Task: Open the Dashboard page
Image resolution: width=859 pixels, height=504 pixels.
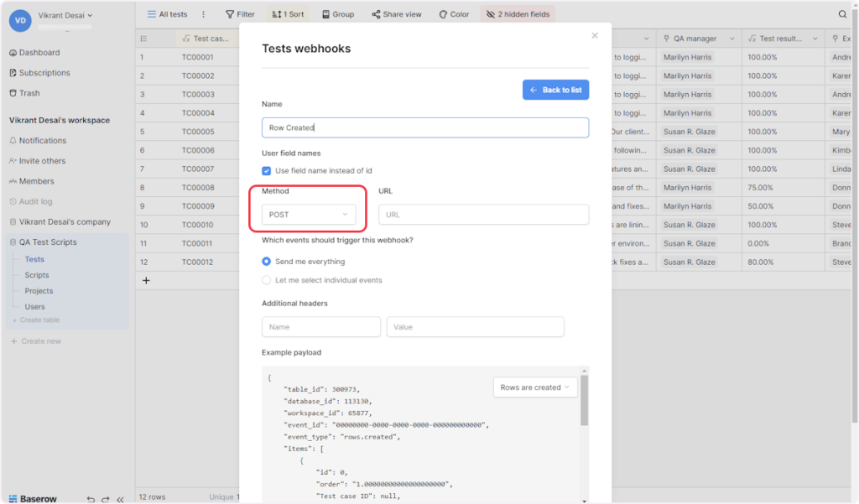Action: pos(39,53)
